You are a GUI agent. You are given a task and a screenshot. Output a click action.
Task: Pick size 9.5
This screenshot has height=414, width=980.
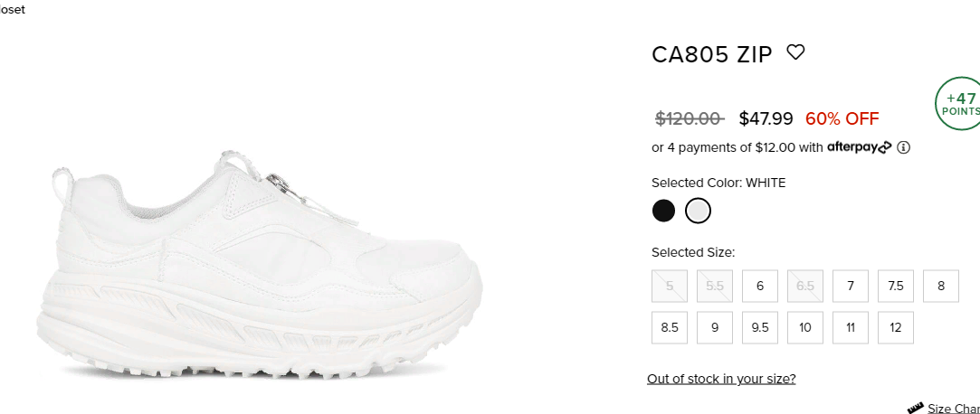click(760, 328)
